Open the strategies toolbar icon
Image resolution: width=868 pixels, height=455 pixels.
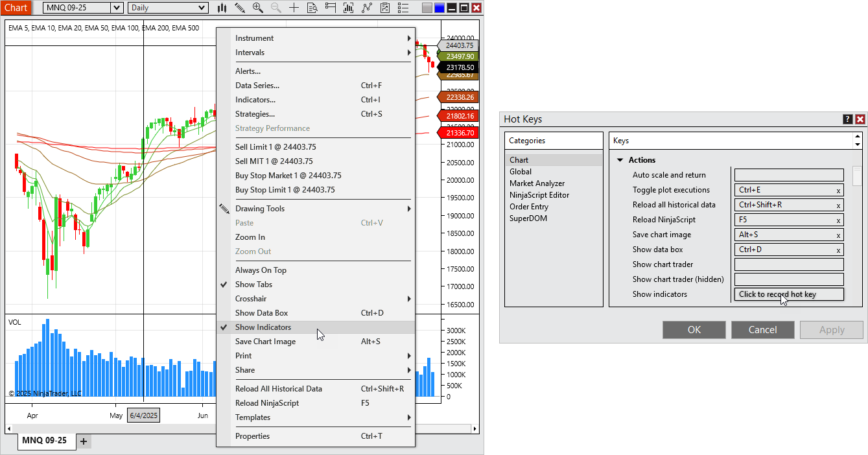385,8
